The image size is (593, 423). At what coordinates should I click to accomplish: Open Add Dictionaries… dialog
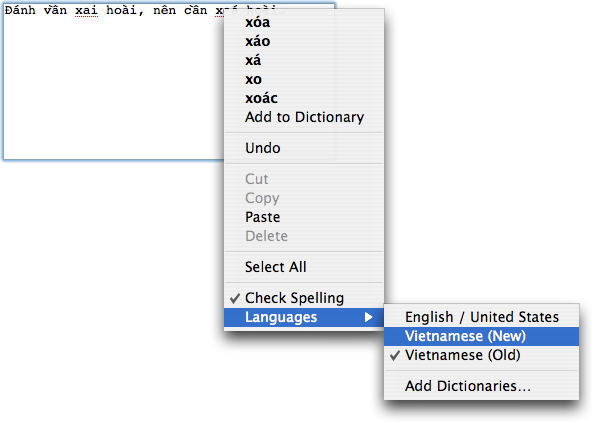(x=481, y=386)
